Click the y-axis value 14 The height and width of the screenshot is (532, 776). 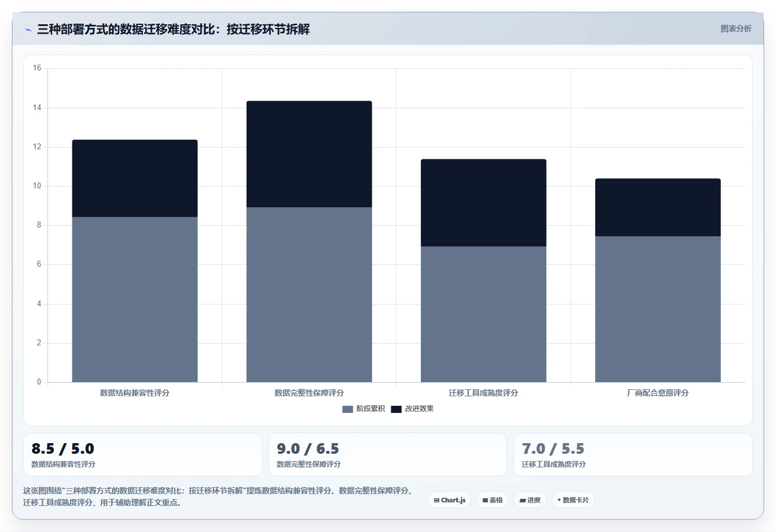pos(37,108)
